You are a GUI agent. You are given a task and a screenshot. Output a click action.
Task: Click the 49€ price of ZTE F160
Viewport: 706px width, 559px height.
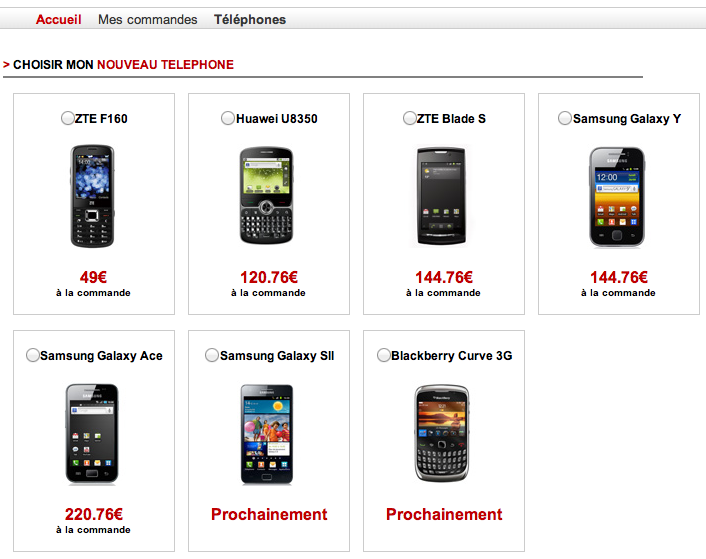(93, 277)
